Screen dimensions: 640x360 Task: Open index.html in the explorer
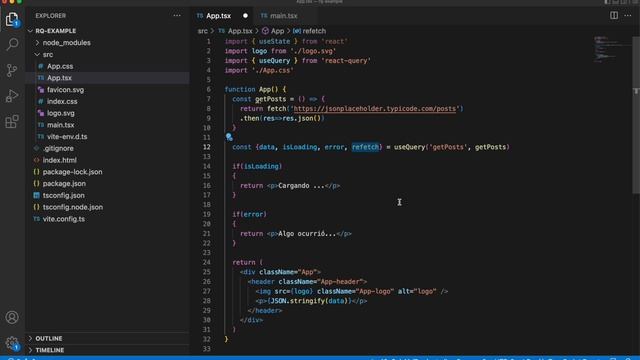click(60, 160)
